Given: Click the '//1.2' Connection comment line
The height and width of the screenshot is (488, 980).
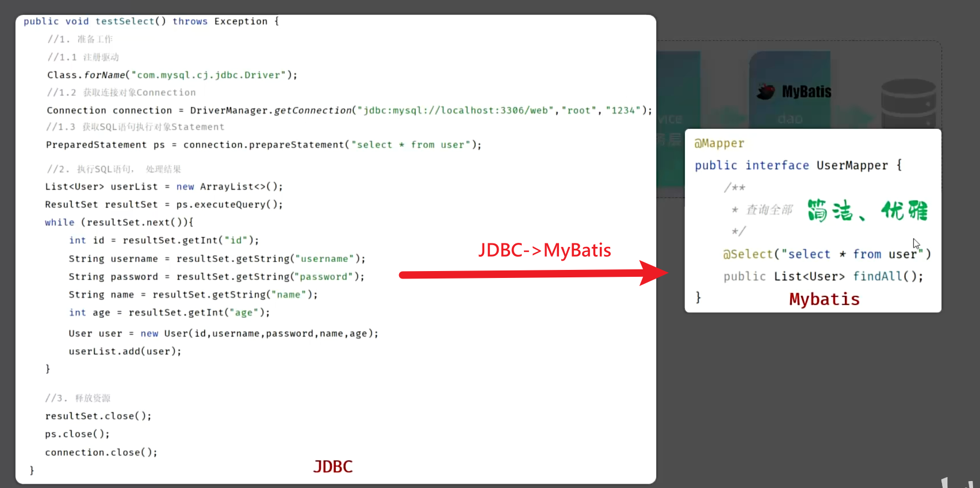Looking at the screenshot, I should [121, 93].
